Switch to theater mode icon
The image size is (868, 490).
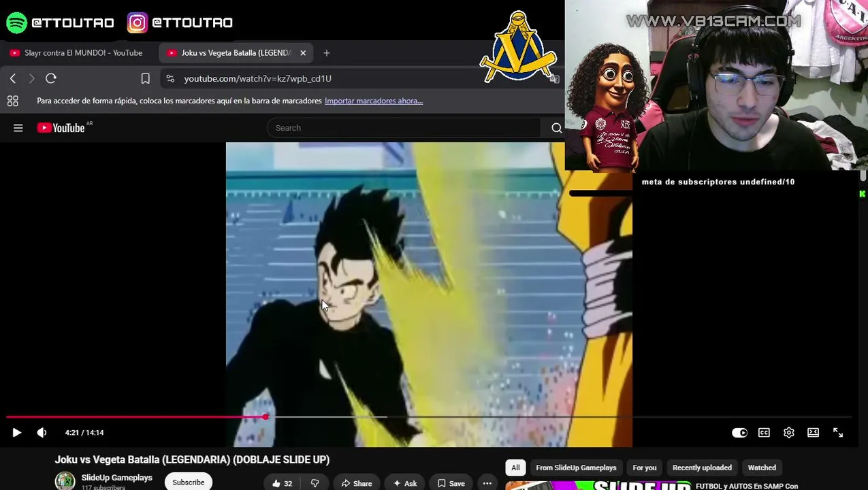pos(813,432)
